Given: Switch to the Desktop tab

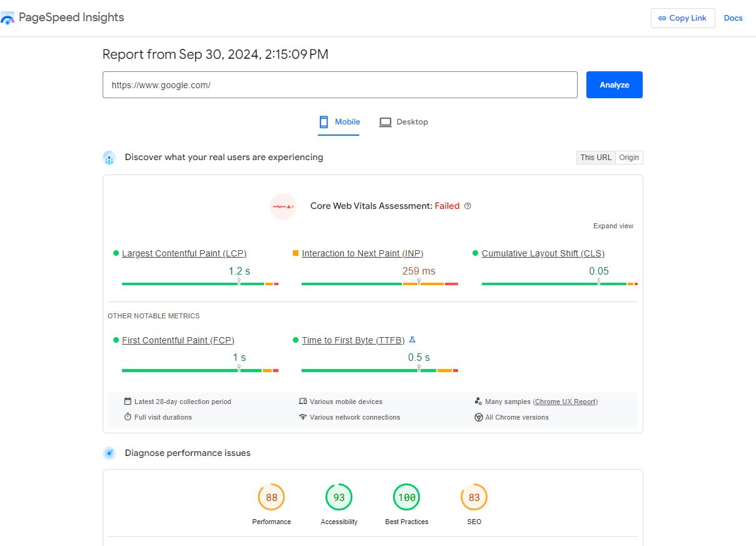Looking at the screenshot, I should [404, 122].
